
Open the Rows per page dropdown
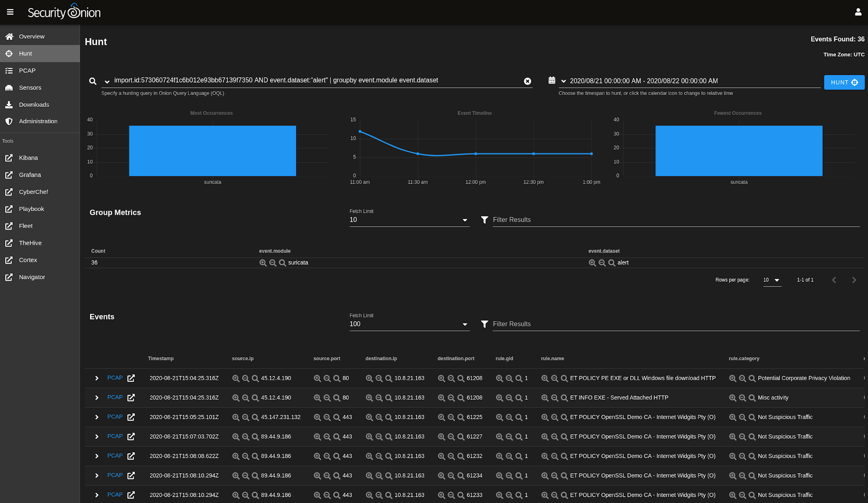772,280
